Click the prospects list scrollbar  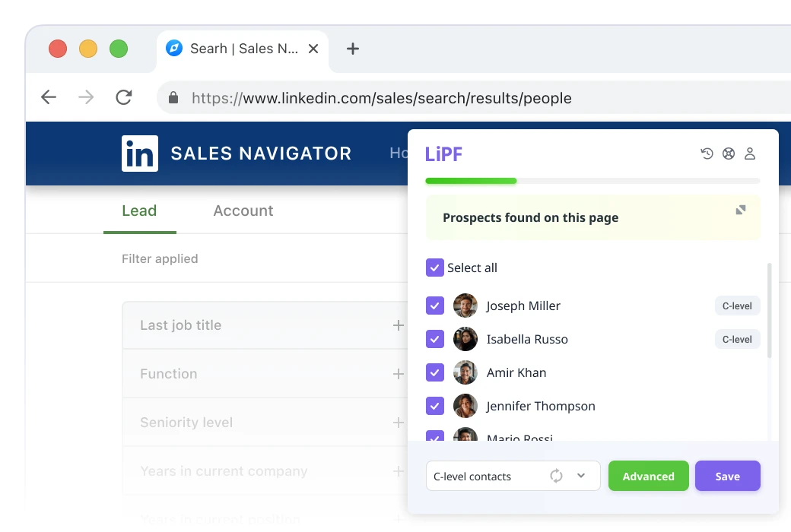point(769,310)
